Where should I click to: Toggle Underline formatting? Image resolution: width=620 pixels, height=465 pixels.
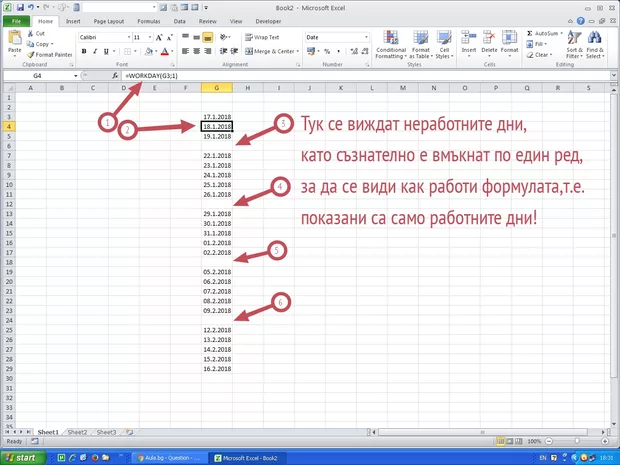coord(106,51)
